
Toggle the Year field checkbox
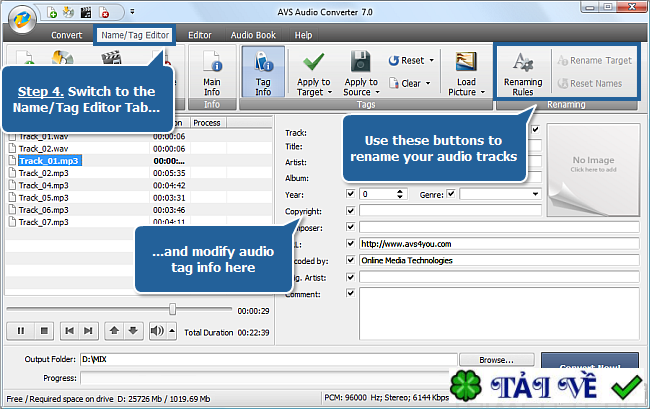click(x=350, y=193)
